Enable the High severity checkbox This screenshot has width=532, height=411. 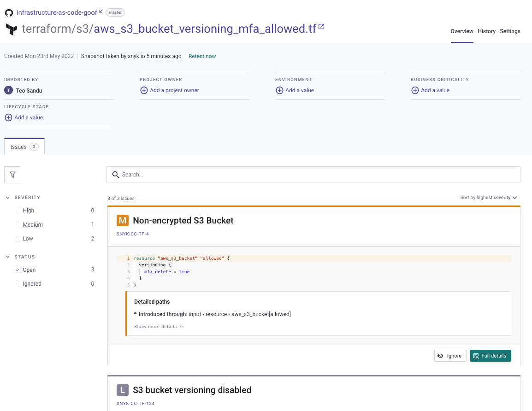point(18,211)
